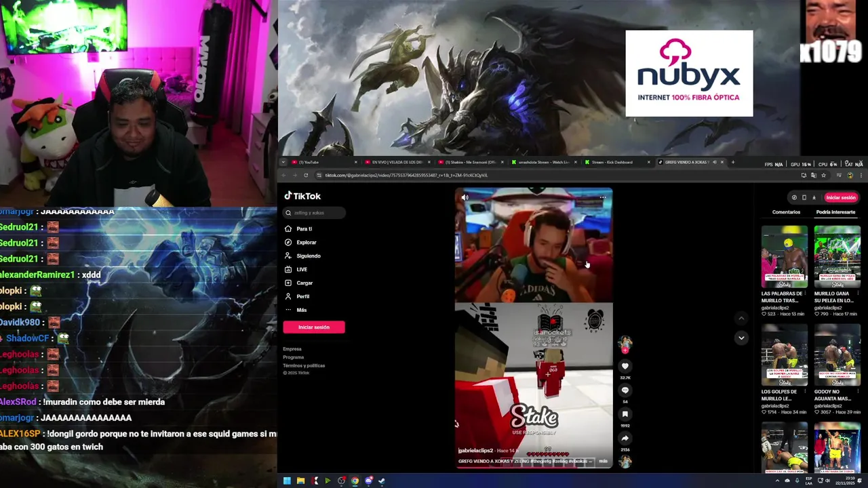Viewport: 868px width, 488px height.
Task: Open 'Empresa' footer link
Action: (292, 349)
